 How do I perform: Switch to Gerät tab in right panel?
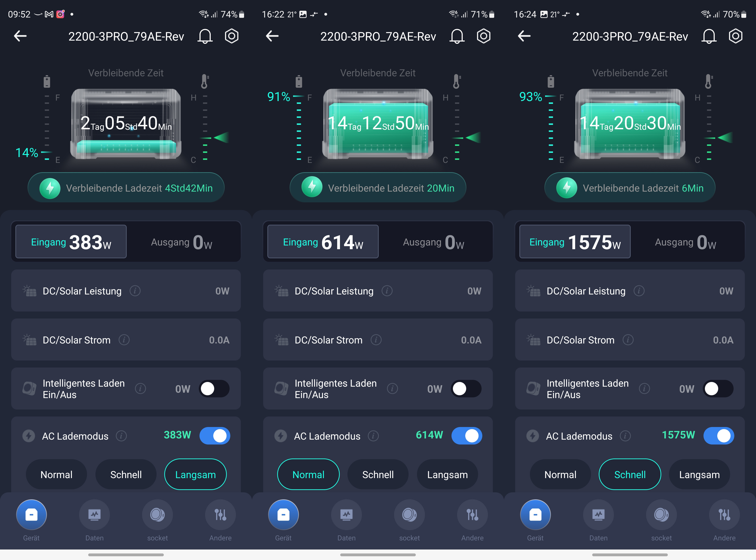point(535,514)
